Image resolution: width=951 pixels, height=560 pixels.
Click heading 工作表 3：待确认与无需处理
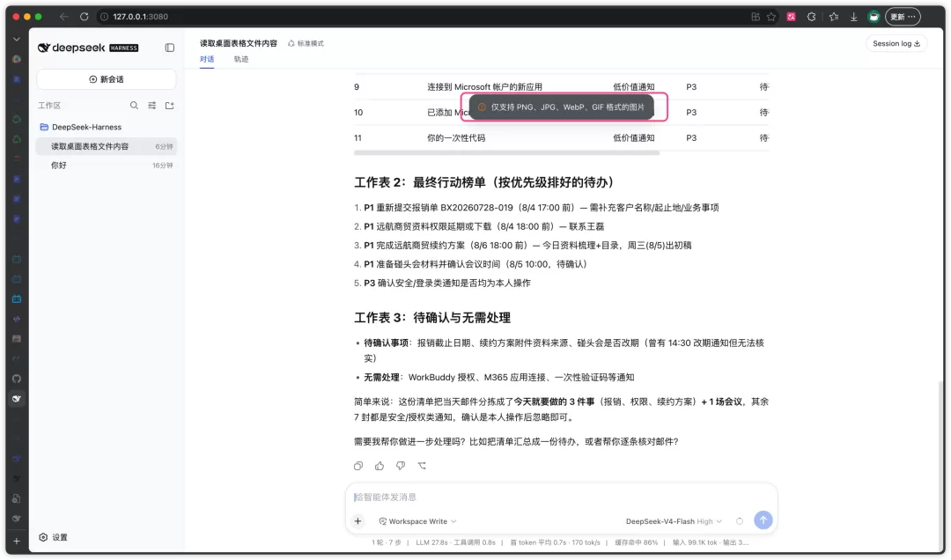pos(432,318)
